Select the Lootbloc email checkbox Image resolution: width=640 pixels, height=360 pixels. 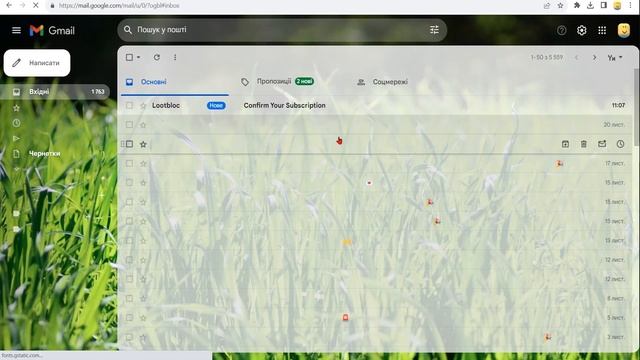(129, 105)
